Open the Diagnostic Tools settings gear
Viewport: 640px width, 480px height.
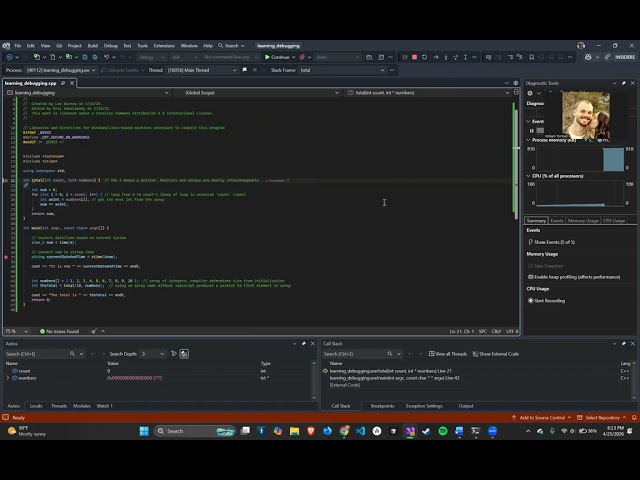pyautogui.click(x=530, y=93)
